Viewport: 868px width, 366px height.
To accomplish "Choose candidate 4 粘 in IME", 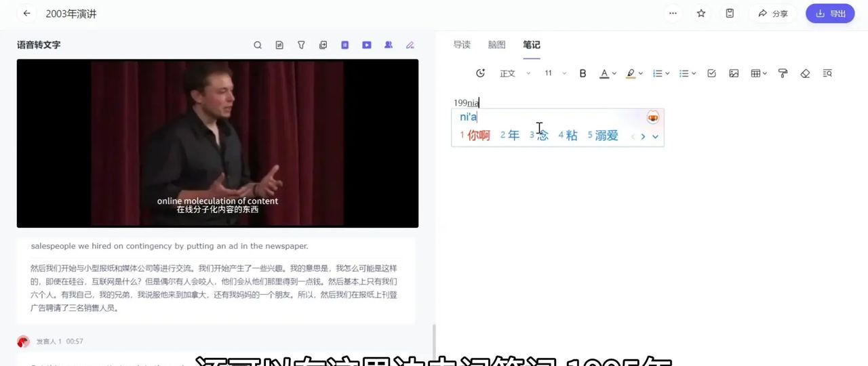I will coord(568,136).
